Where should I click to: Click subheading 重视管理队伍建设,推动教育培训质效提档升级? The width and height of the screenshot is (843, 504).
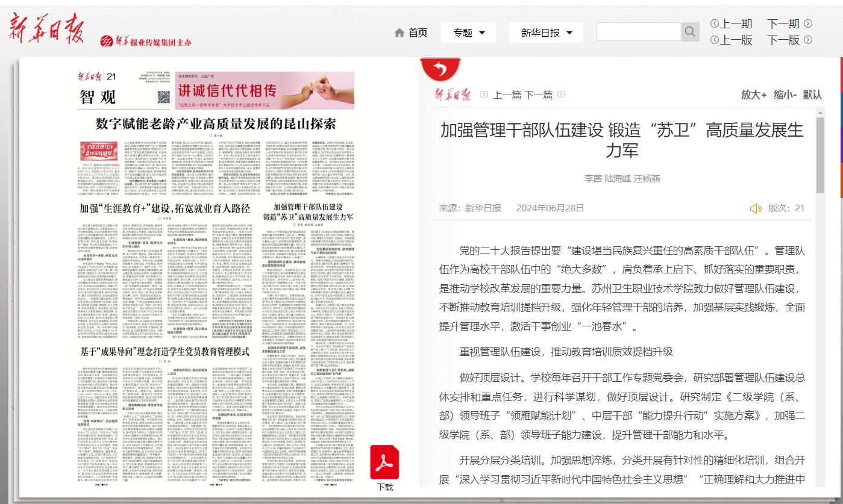[x=566, y=352]
